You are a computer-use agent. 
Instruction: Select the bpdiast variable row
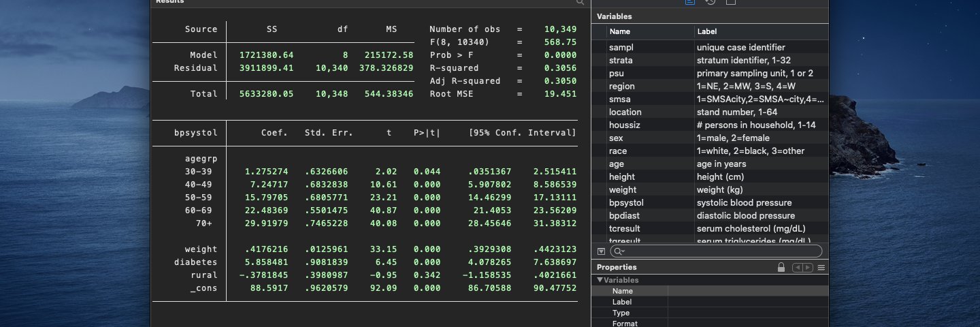tap(710, 216)
